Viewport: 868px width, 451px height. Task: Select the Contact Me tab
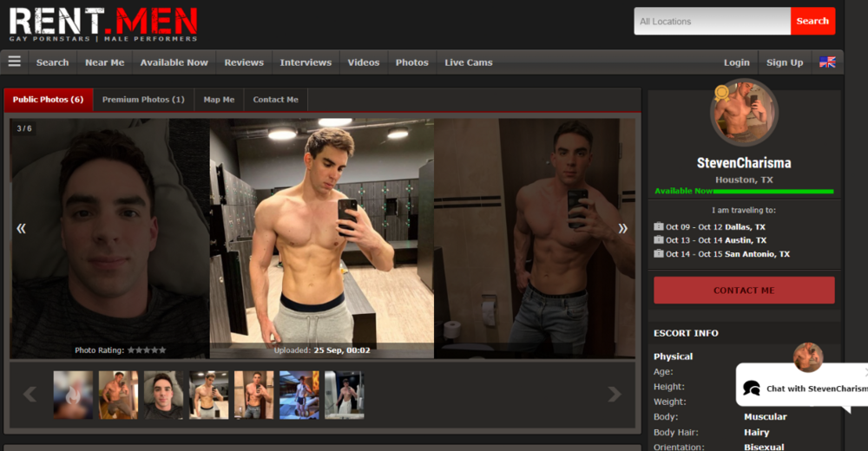coord(275,100)
